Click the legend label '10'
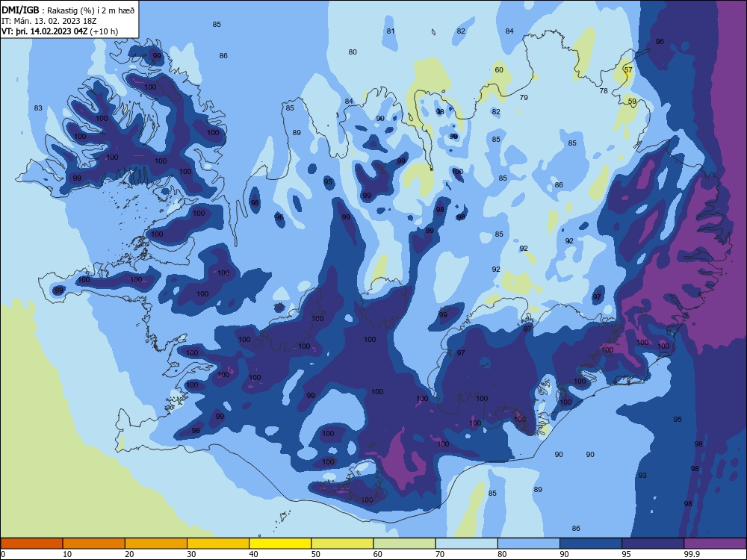 67,554
